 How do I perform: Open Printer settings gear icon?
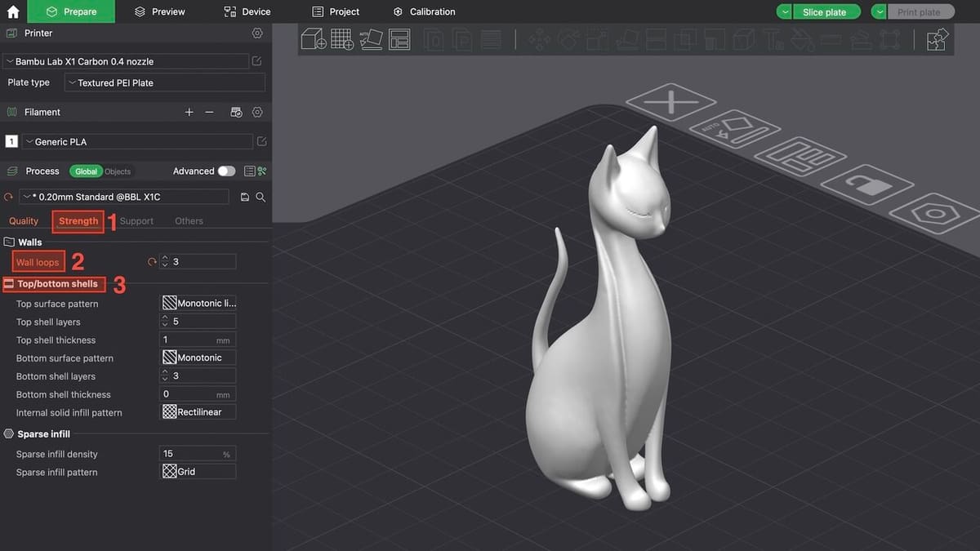257,33
